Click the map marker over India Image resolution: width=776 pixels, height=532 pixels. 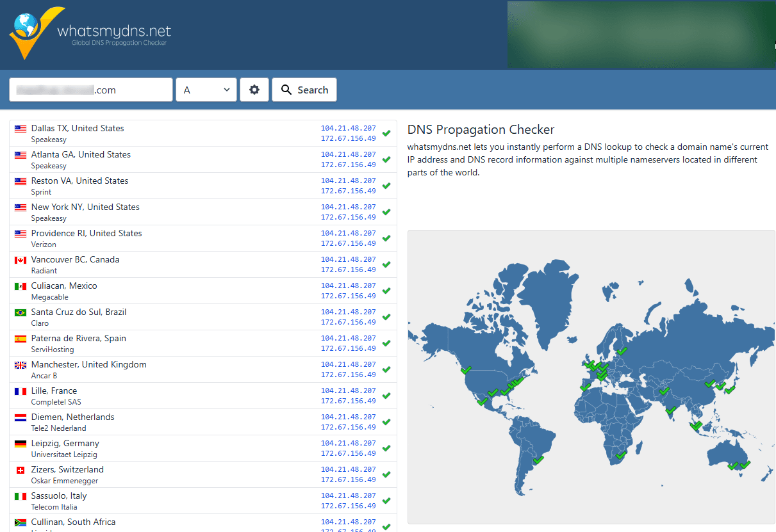[670, 410]
